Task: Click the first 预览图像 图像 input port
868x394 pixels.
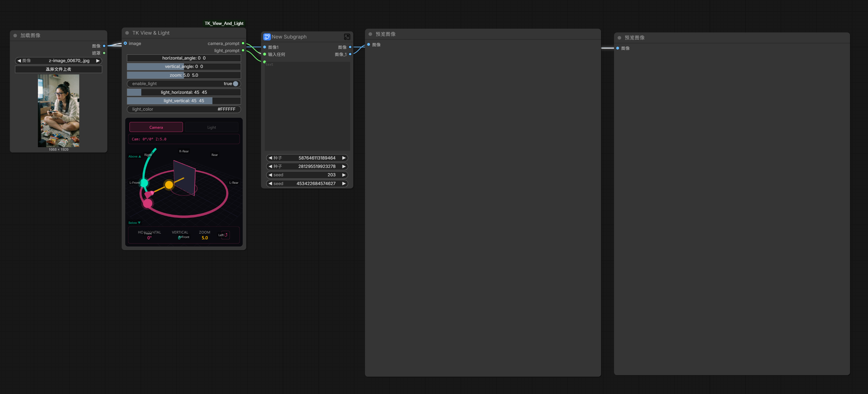Action: pos(369,44)
